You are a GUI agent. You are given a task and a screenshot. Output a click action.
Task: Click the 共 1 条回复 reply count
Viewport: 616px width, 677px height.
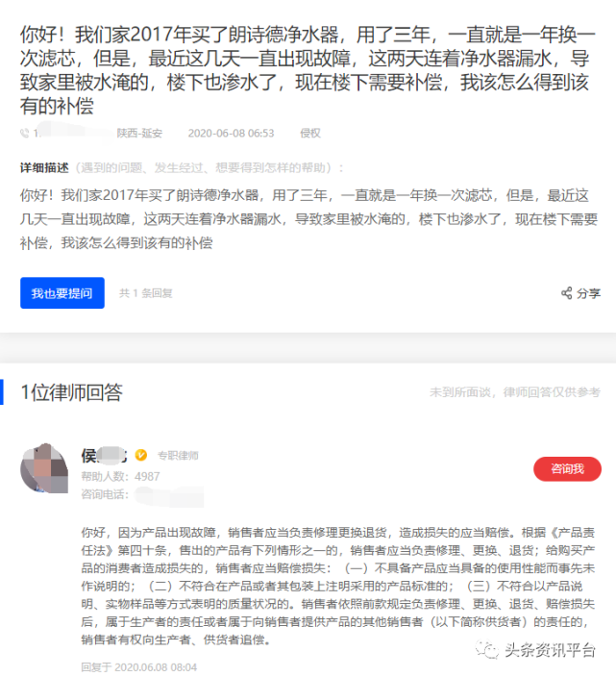pos(146,293)
